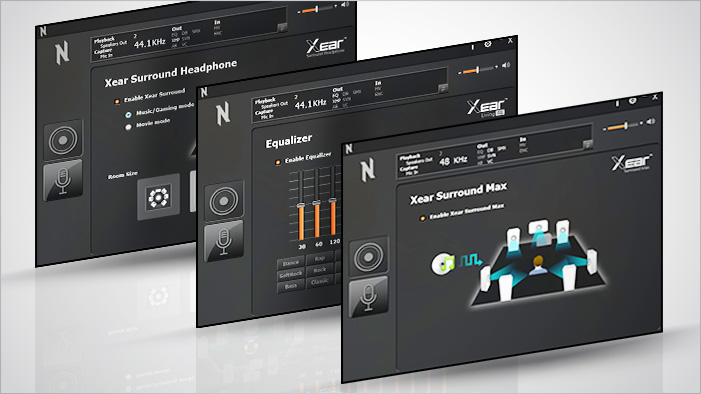701x394 pixels.
Task: Click the large N logo in Equalizer window
Action: 223,113
